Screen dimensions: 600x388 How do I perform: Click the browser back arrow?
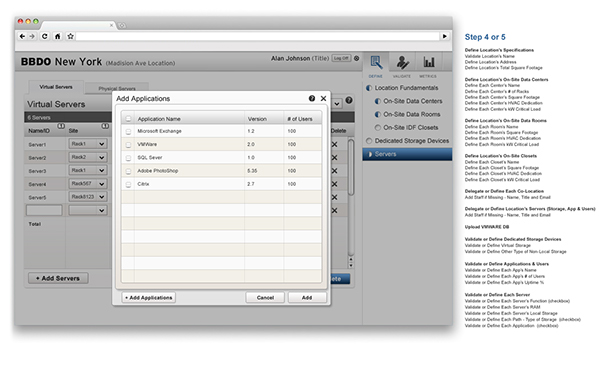point(22,36)
